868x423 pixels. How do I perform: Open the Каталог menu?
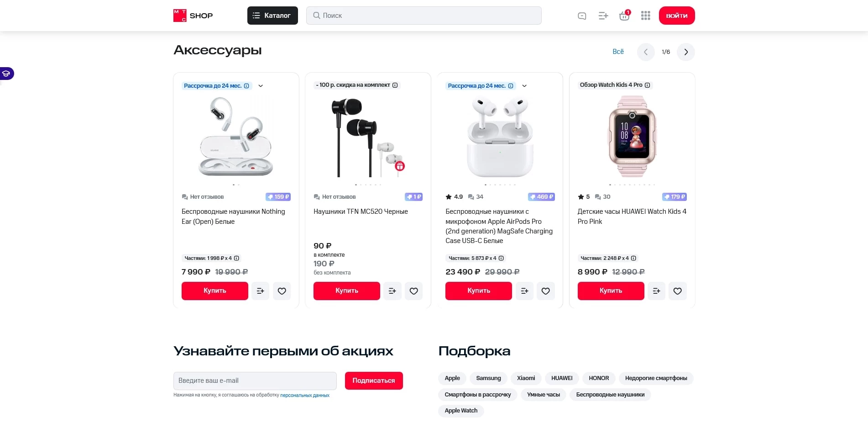point(272,15)
